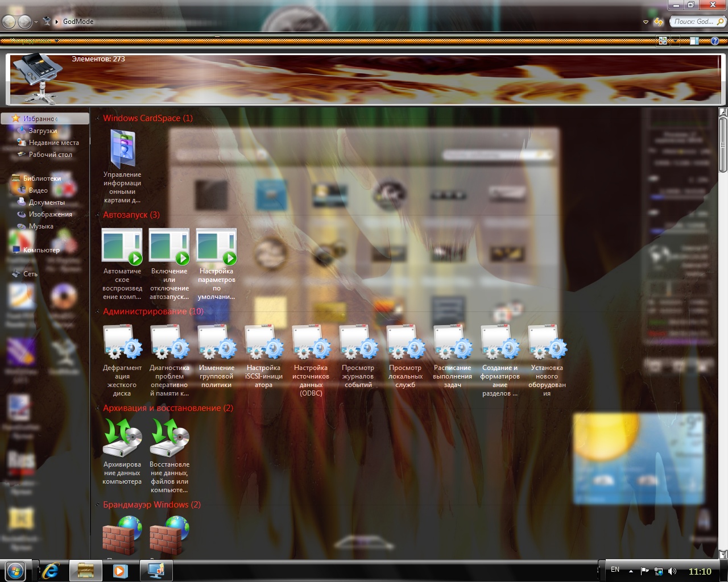
Task: Open Недавние места in the navigation pane
Action: (54, 143)
